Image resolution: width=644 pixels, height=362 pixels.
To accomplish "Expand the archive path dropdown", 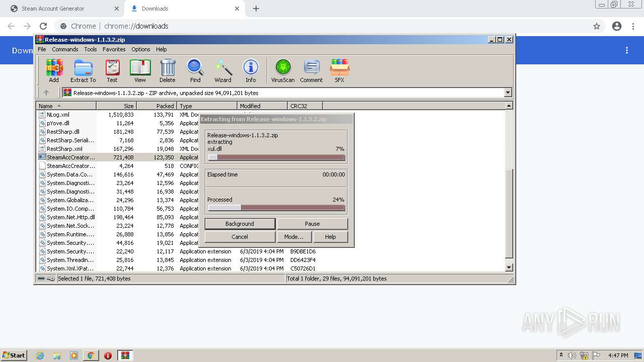I will [x=508, y=93].
